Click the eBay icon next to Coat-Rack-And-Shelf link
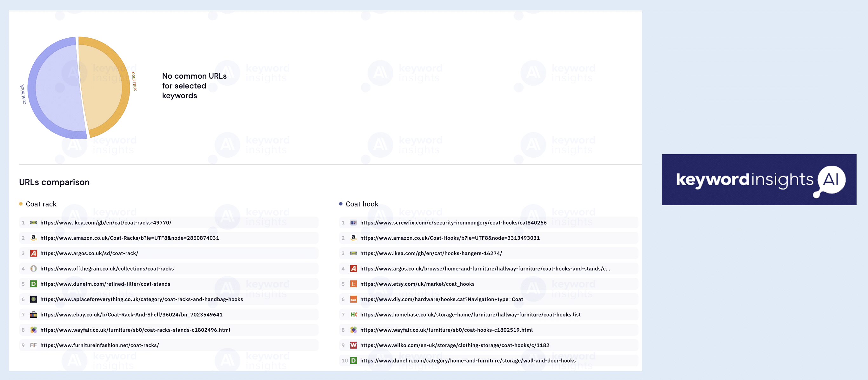This screenshot has height=380, width=868. click(34, 315)
